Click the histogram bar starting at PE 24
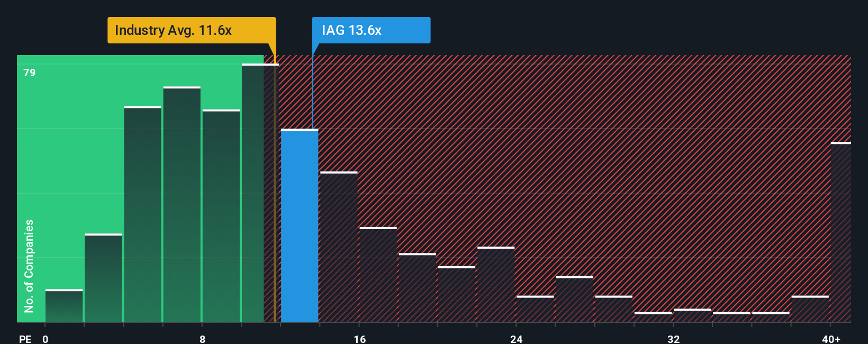This screenshot has height=344, width=868. pos(535,309)
